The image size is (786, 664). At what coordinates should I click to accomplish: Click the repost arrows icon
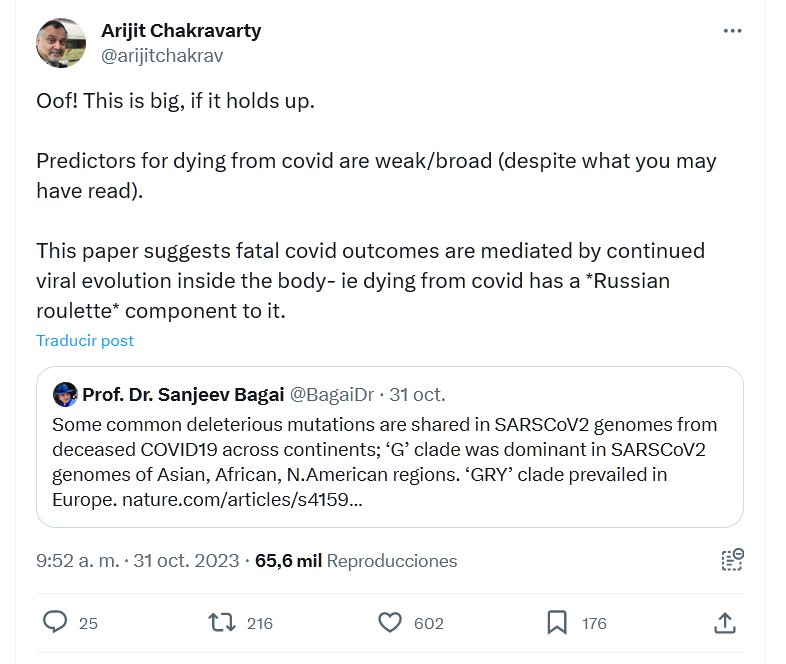[x=221, y=623]
